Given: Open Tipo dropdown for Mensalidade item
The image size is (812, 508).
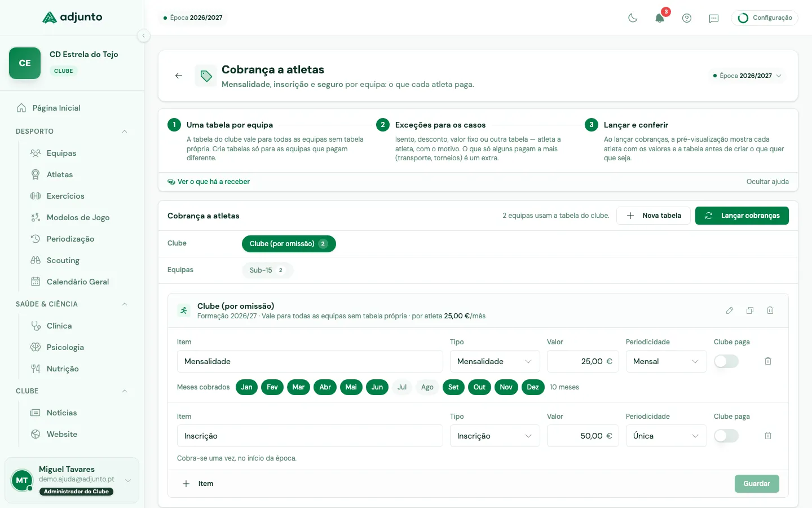Looking at the screenshot, I should click(495, 361).
